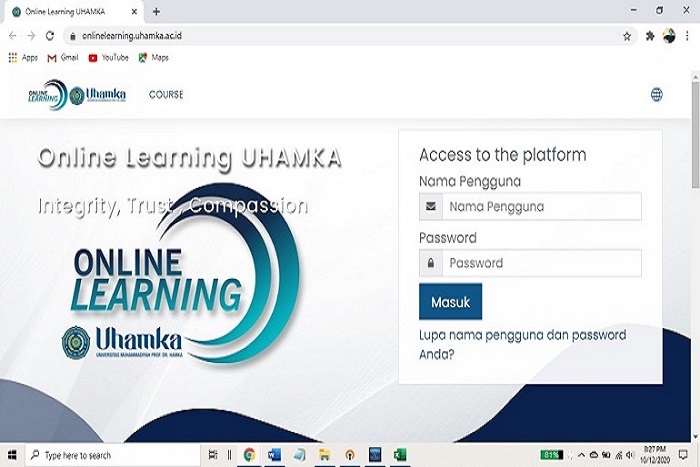Image resolution: width=700 pixels, height=467 pixels.
Task: Open Task View in the taskbar
Action: coord(213,455)
